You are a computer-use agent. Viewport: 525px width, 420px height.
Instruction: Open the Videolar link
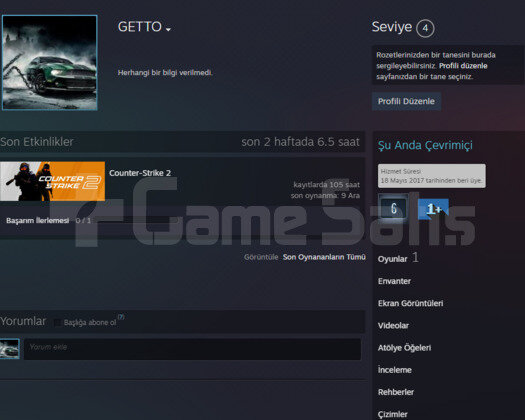[393, 325]
